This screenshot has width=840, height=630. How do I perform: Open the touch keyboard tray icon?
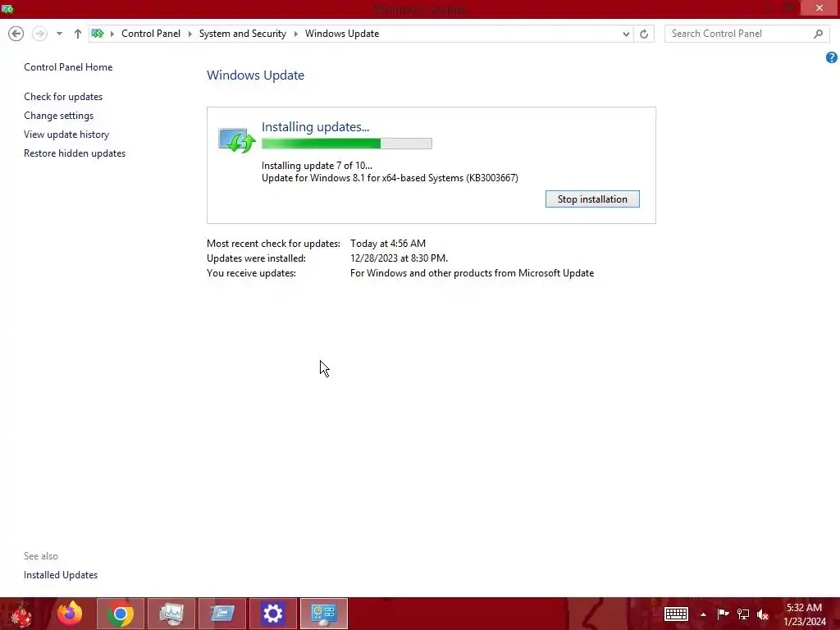pyautogui.click(x=676, y=614)
